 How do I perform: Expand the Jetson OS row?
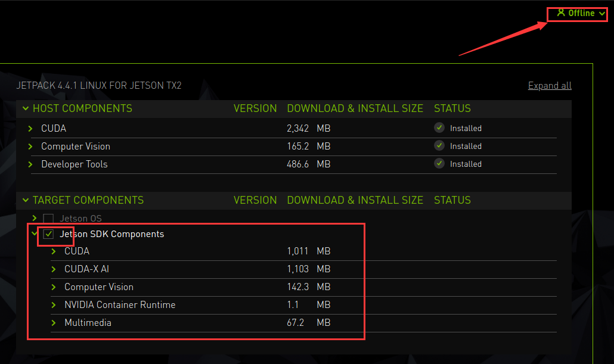[35, 218]
